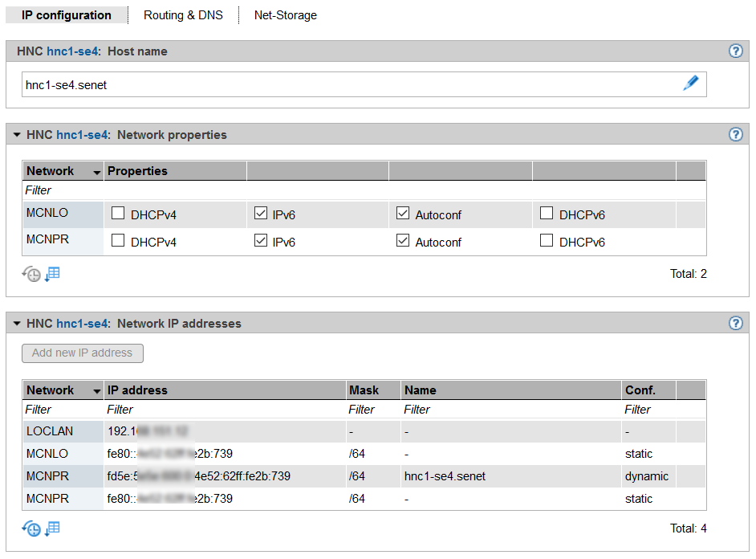This screenshot has width=756, height=559.
Task: Follow the hnc1-se4 link in Host name header
Action: coord(73,51)
